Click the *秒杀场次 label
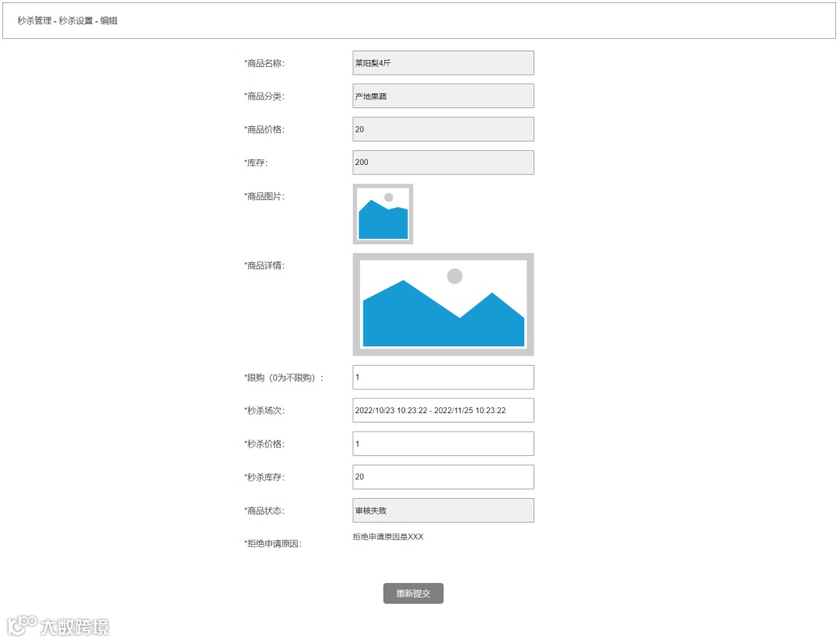Image resolution: width=840 pixels, height=642 pixels. point(264,411)
